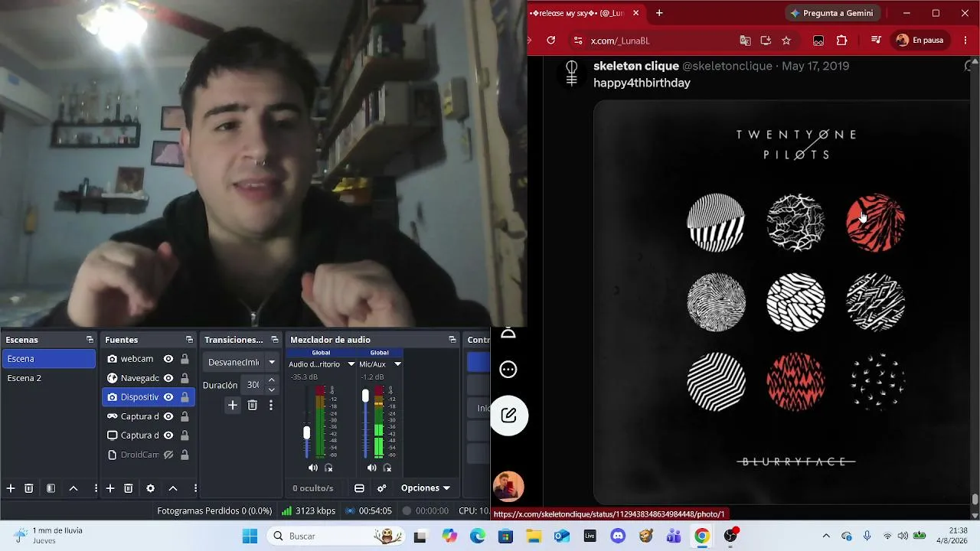Increase transition Duración with up arrow
The height and width of the screenshot is (551, 980).
[271, 380]
